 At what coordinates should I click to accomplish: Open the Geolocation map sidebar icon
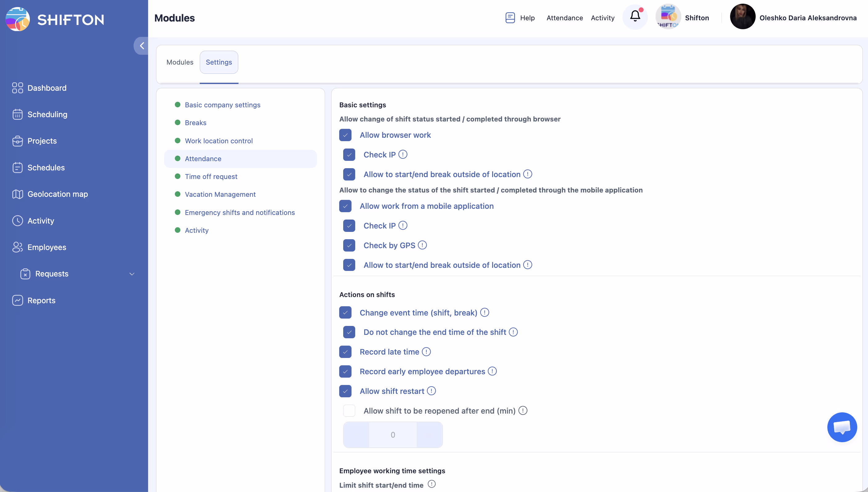pos(18,194)
